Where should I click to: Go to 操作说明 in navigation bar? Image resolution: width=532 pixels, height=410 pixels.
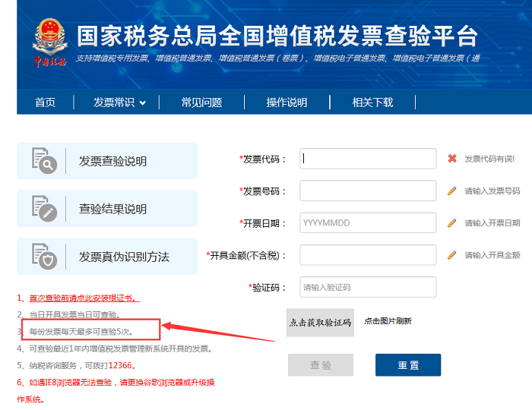pyautogui.click(x=287, y=102)
